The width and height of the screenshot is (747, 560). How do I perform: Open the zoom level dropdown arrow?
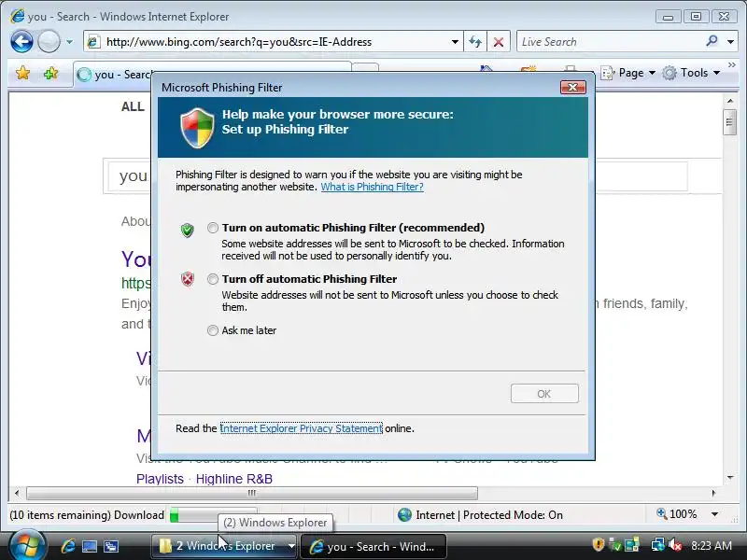click(714, 514)
